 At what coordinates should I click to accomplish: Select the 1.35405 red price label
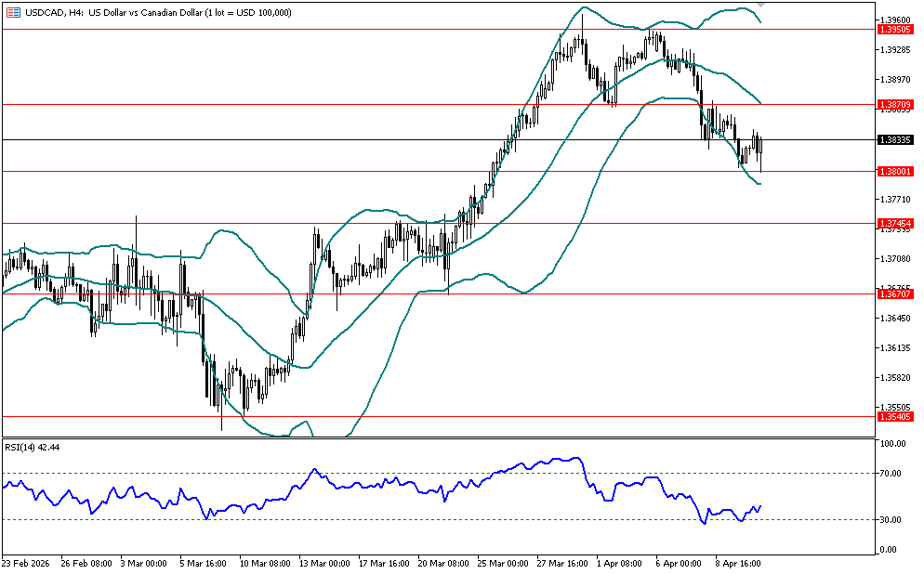(894, 417)
